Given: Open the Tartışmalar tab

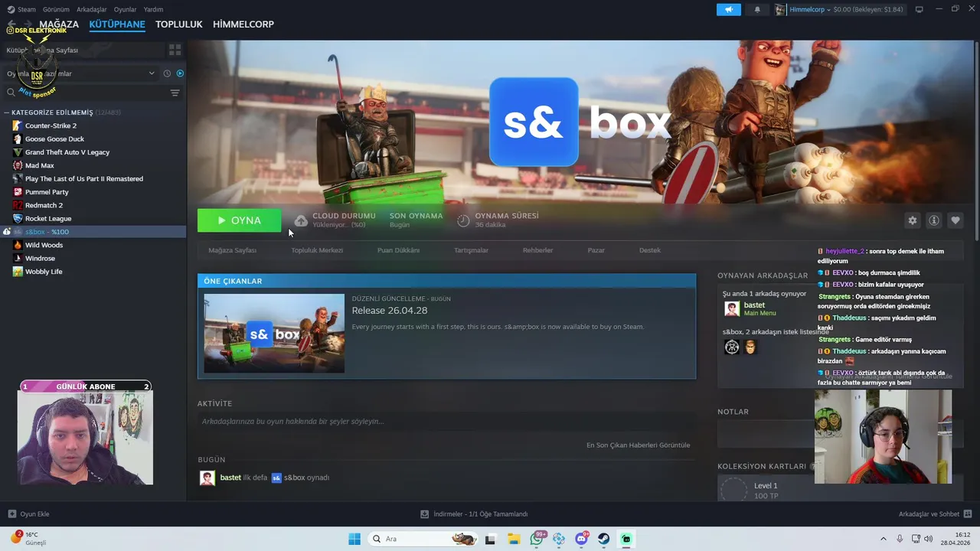Looking at the screenshot, I should click(471, 250).
